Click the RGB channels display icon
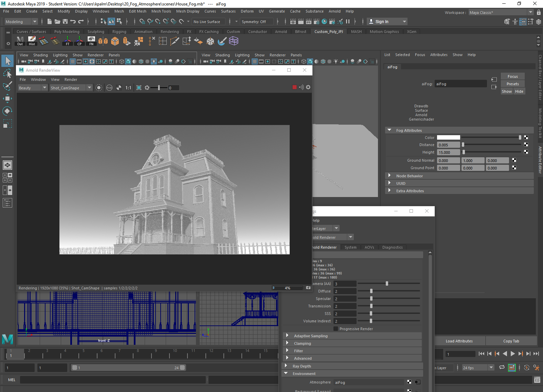 click(x=109, y=88)
